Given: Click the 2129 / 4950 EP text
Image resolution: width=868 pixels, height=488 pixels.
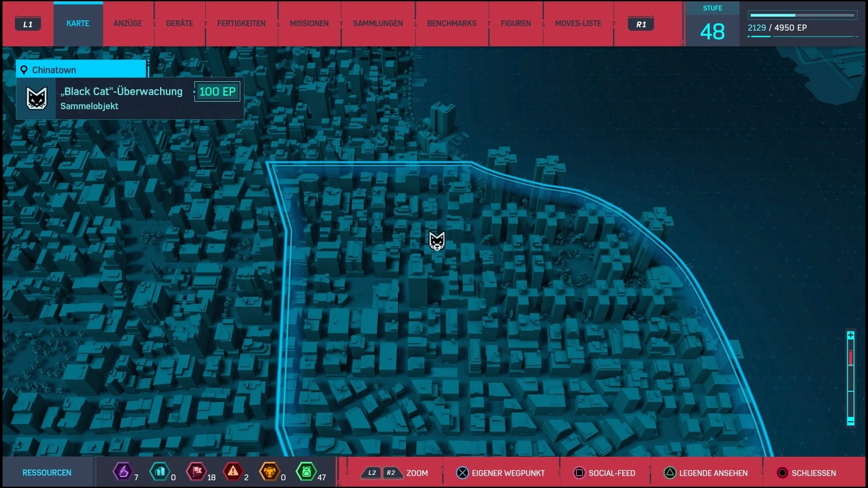Looking at the screenshot, I should [777, 28].
